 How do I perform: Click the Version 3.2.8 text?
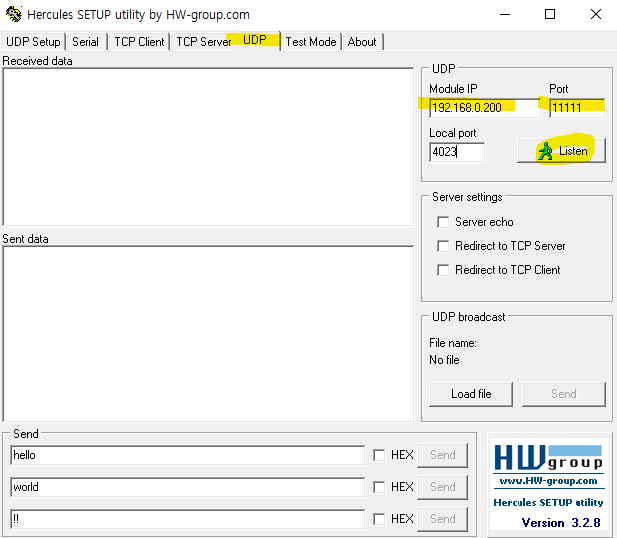coord(561,523)
